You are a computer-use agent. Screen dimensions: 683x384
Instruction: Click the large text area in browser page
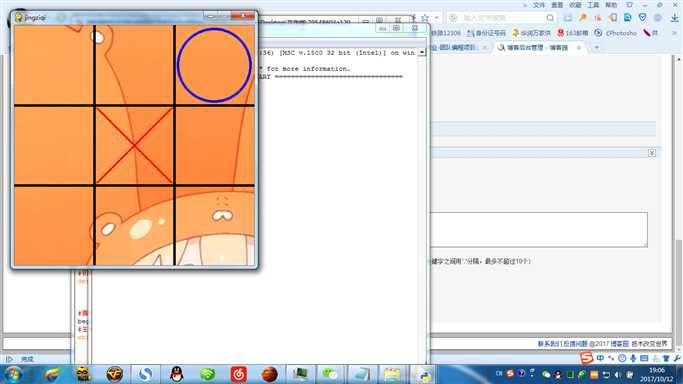pos(538,229)
